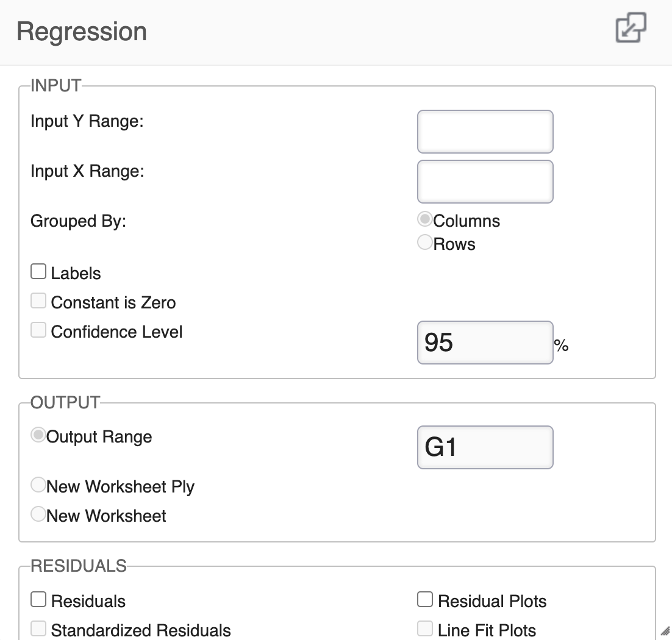Click the resize grip at bottom corner
672x640 pixels.
(x=665, y=630)
